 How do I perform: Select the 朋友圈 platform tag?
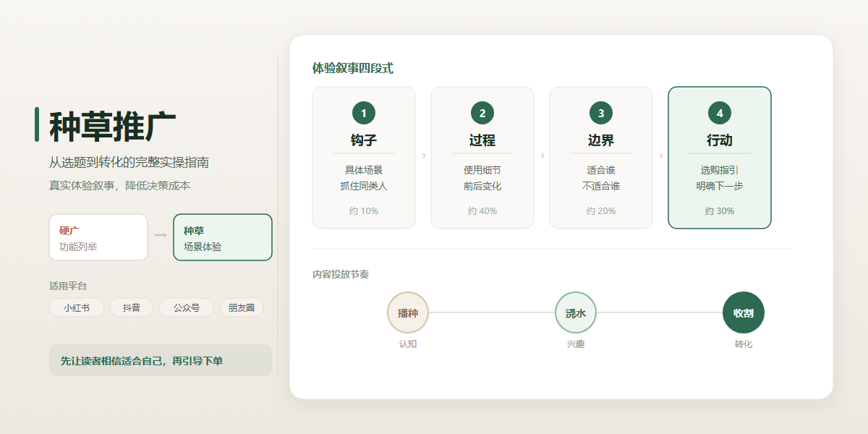[x=242, y=307]
